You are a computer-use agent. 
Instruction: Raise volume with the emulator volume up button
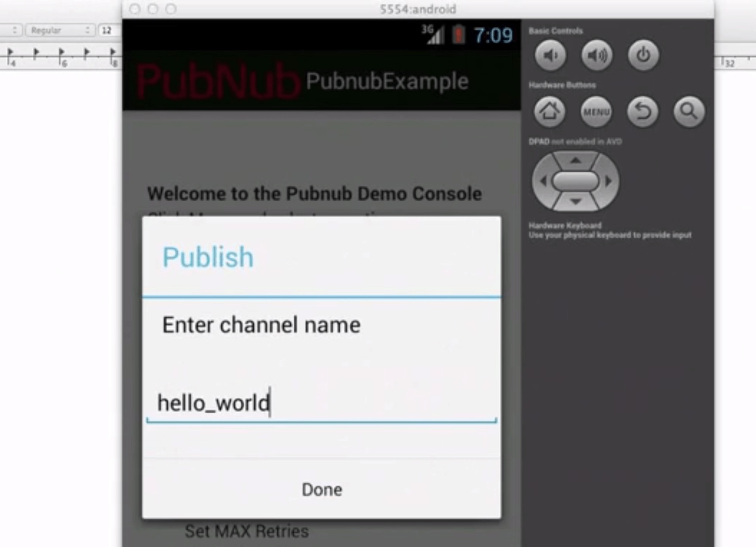596,55
